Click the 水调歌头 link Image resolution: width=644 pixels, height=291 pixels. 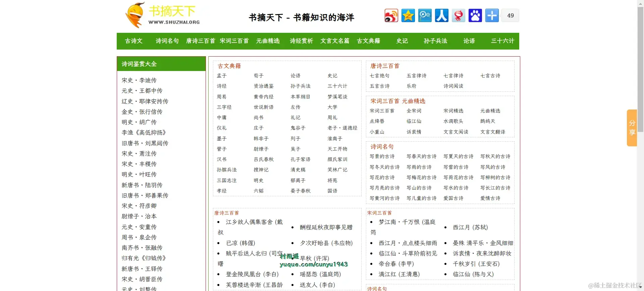(453, 121)
